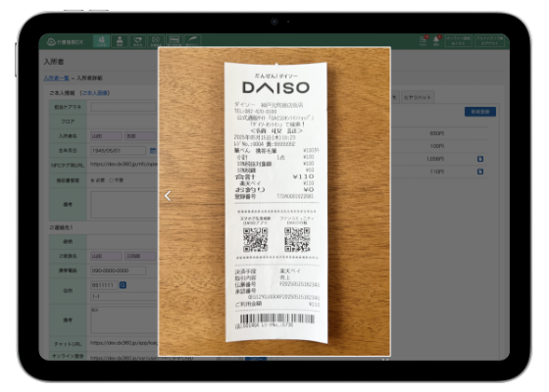Click the 担当ケアマネ input field
This screenshot has height=392, width=549.
point(124,107)
